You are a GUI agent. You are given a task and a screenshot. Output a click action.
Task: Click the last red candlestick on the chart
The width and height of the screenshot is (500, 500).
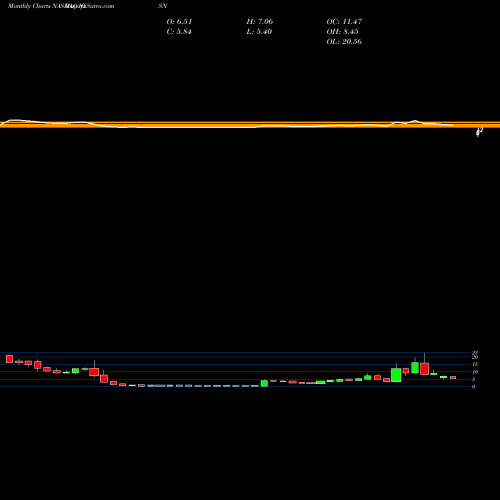tap(453, 378)
